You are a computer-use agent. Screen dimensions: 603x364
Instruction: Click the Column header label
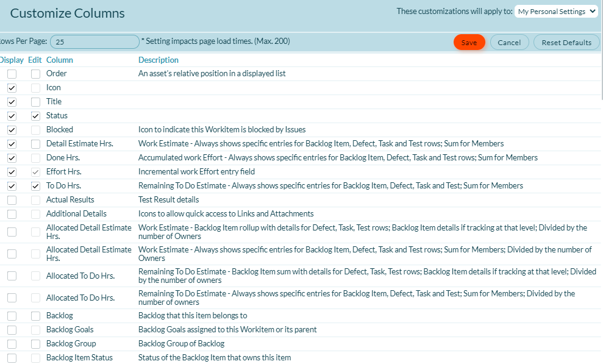tap(60, 60)
